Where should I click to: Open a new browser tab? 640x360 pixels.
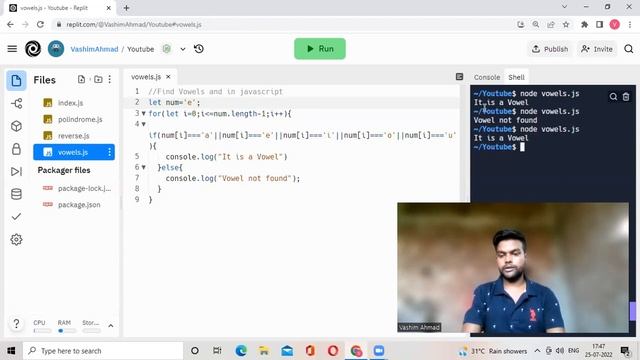coord(126,8)
